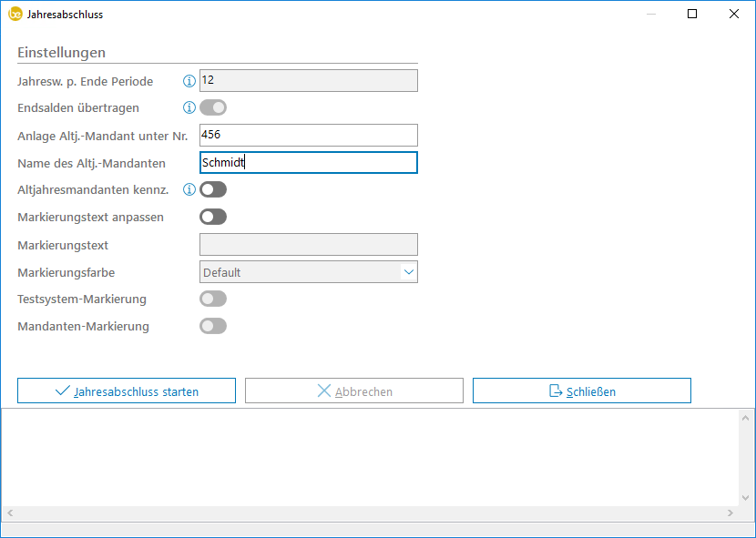
Task: Toggle the Mandanten-Markierung switch
Action: coord(213,326)
